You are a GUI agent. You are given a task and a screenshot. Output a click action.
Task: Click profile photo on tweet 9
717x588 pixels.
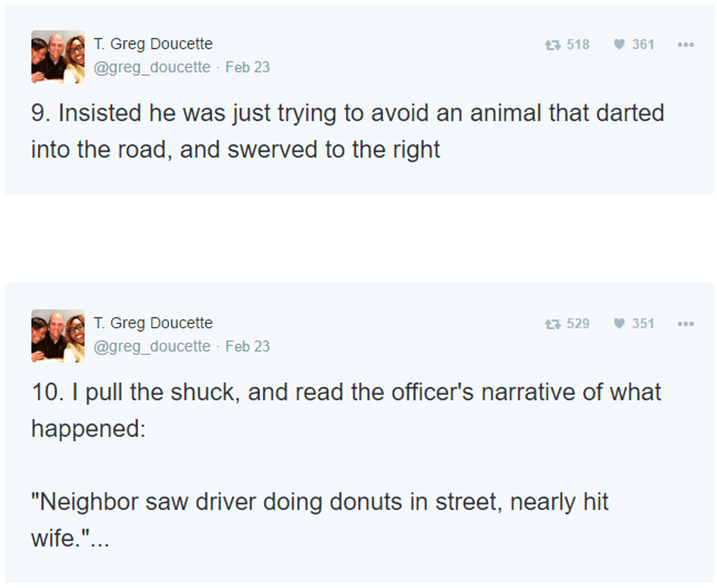tap(58, 56)
